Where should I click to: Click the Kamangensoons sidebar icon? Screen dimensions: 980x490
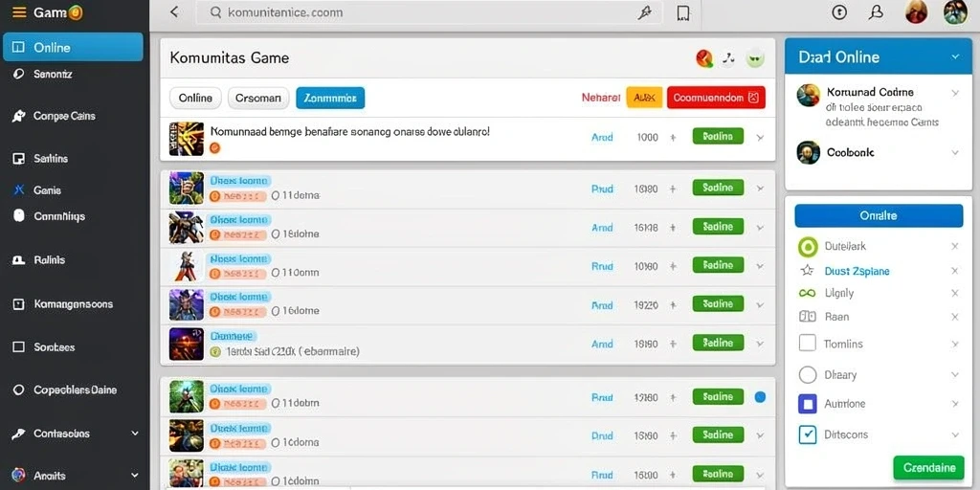pos(19,304)
